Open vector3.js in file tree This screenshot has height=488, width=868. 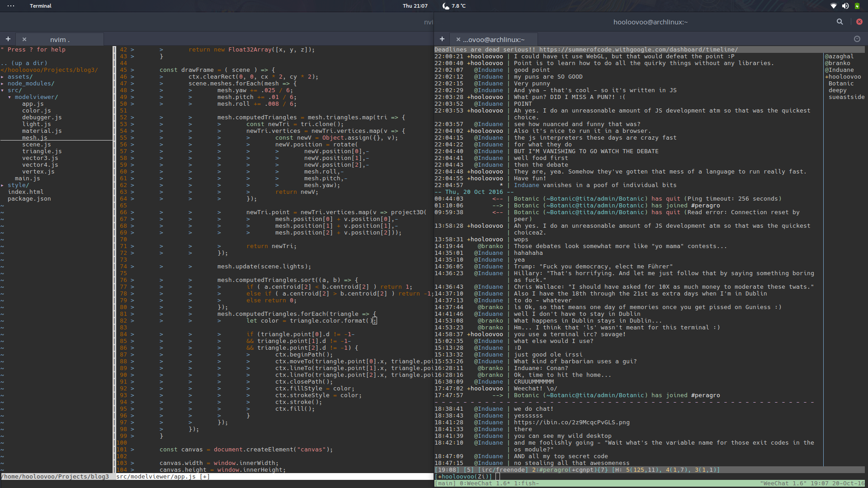[x=40, y=158]
